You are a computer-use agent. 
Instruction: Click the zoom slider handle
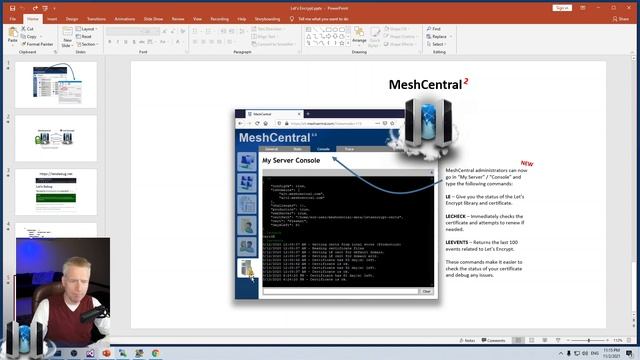[x=589, y=340]
